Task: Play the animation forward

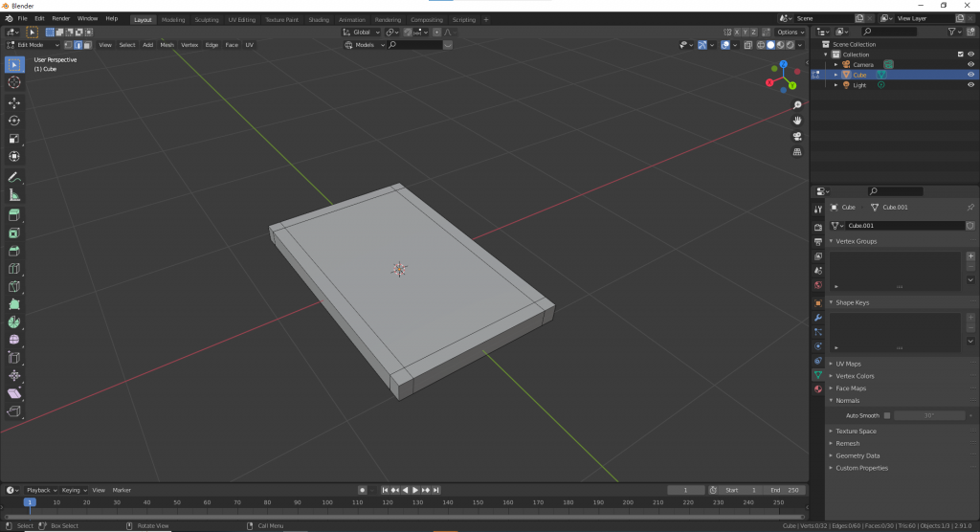Action: tap(415, 490)
